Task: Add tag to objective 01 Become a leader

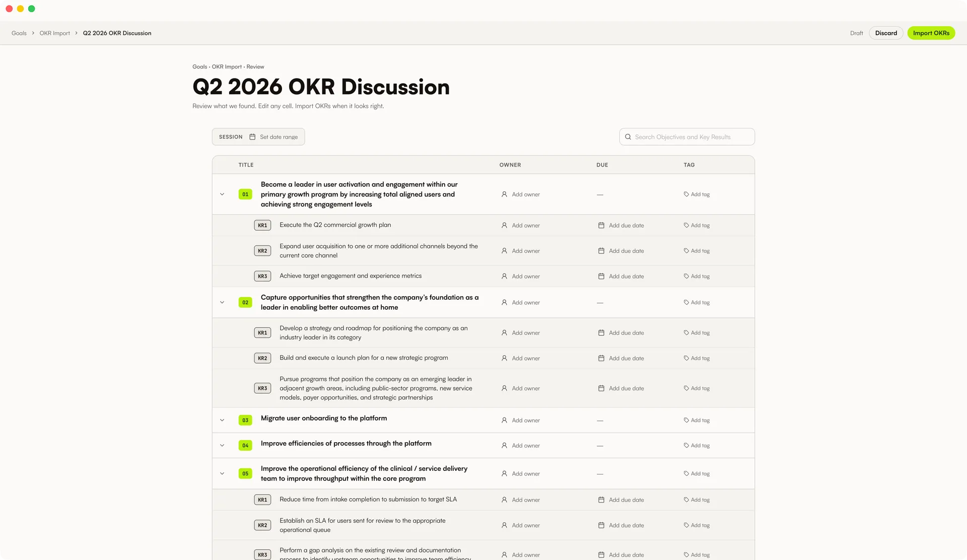Action: click(697, 194)
